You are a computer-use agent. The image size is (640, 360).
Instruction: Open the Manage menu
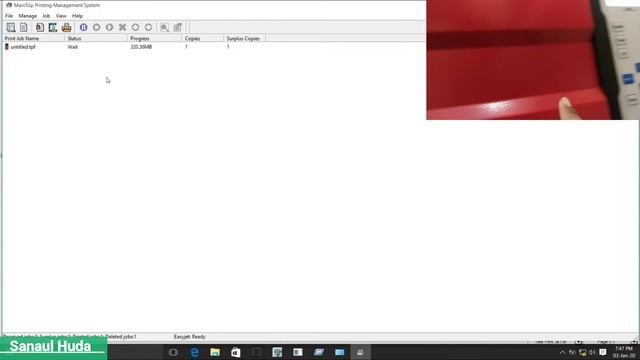pyautogui.click(x=28, y=16)
